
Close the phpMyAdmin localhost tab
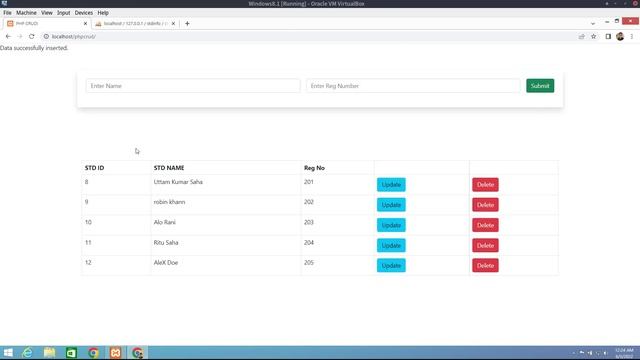point(173,24)
